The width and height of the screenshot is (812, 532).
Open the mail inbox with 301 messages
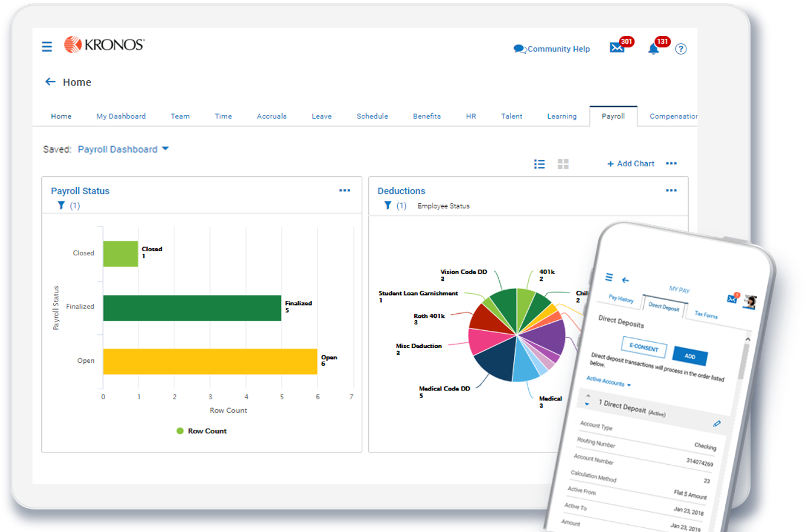click(x=617, y=48)
